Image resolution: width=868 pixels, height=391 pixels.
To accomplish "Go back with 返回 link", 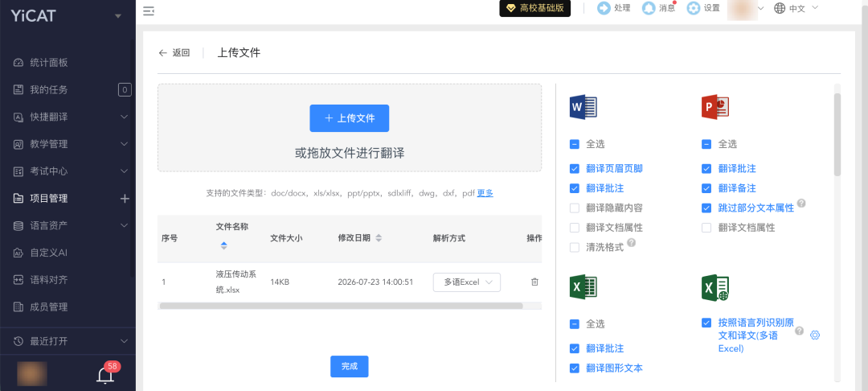I will point(174,52).
